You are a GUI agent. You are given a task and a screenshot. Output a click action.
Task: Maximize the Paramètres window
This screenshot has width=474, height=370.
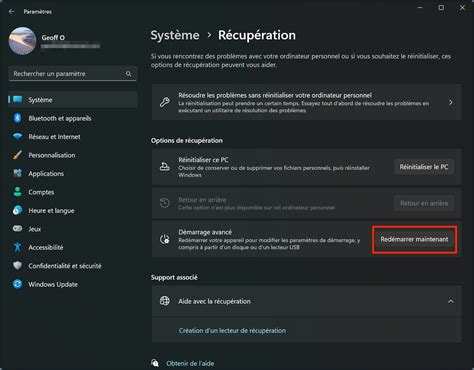click(x=441, y=7)
